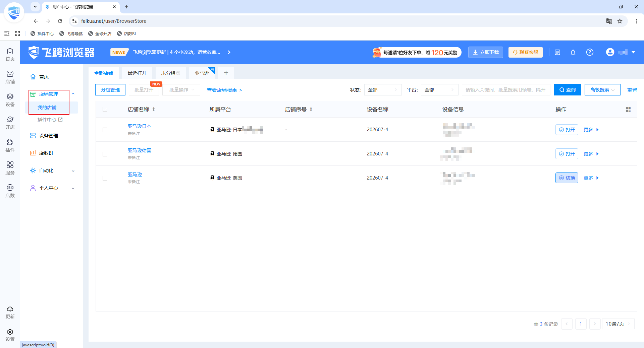
Task: Open the help question mark icon
Action: 590,52
